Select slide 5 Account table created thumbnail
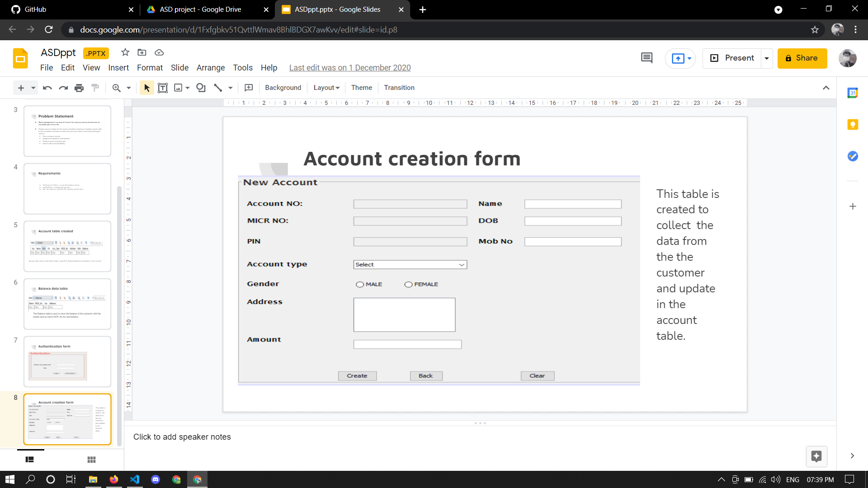This screenshot has height=488, width=868. pos(67,246)
